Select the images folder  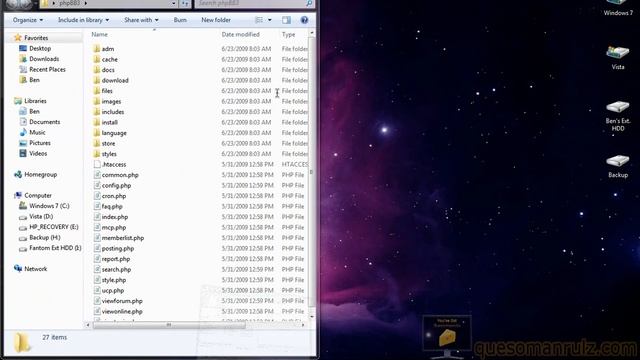click(x=111, y=101)
